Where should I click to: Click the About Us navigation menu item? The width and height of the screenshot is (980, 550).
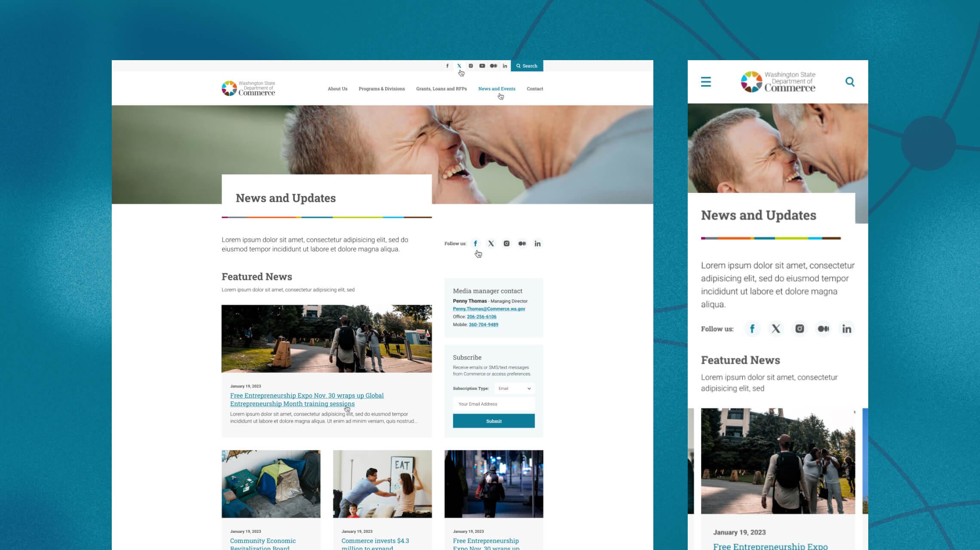[x=337, y=88]
